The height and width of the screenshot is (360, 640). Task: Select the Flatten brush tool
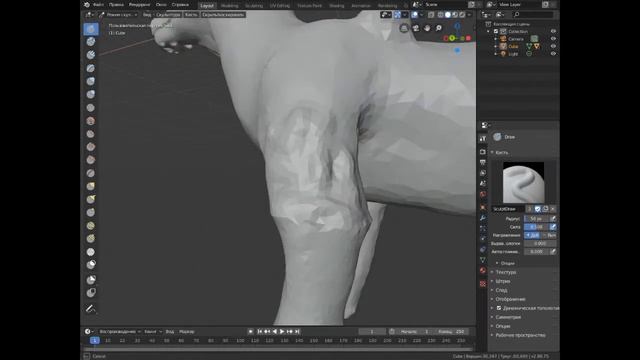[91, 134]
